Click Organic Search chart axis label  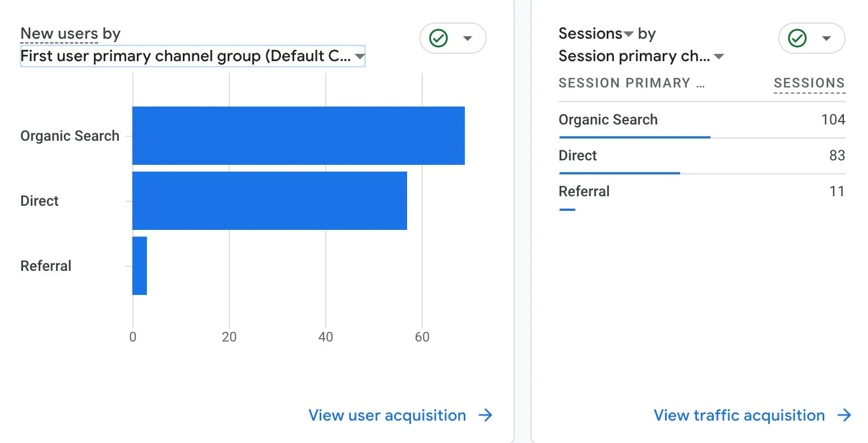(x=70, y=136)
